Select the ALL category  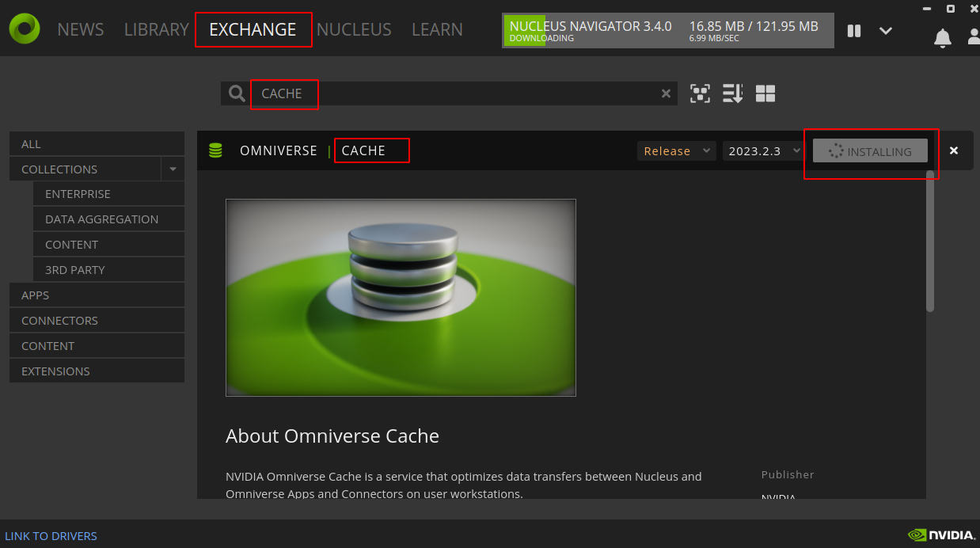click(x=97, y=143)
